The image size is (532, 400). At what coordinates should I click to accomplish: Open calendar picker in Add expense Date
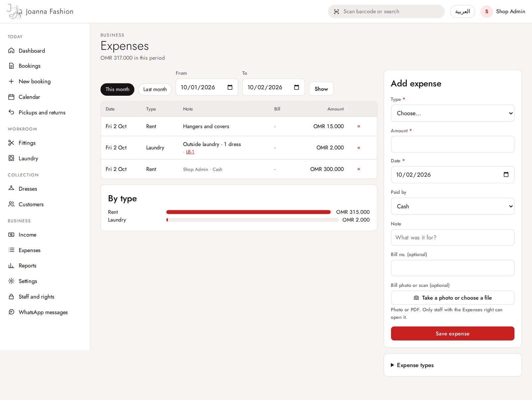(x=506, y=174)
